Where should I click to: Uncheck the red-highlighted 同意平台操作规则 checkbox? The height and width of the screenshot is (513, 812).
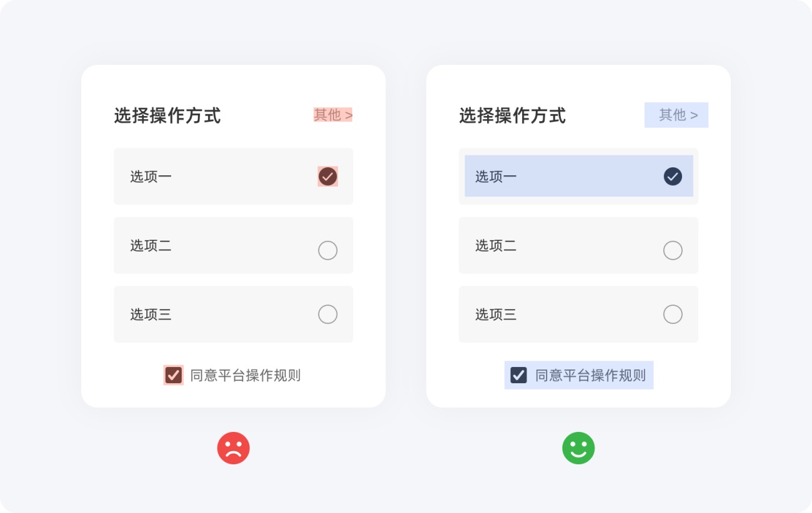tap(173, 375)
